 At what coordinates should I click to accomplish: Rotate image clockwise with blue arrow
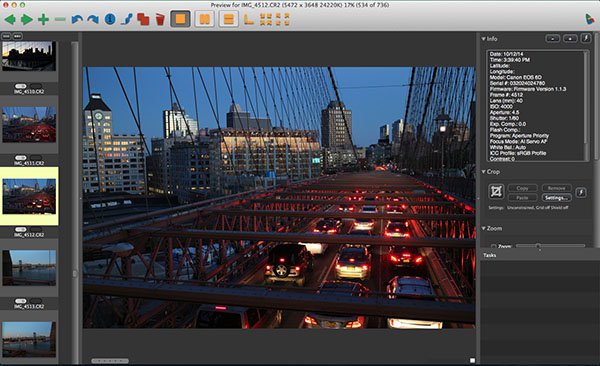pyautogui.click(x=93, y=19)
